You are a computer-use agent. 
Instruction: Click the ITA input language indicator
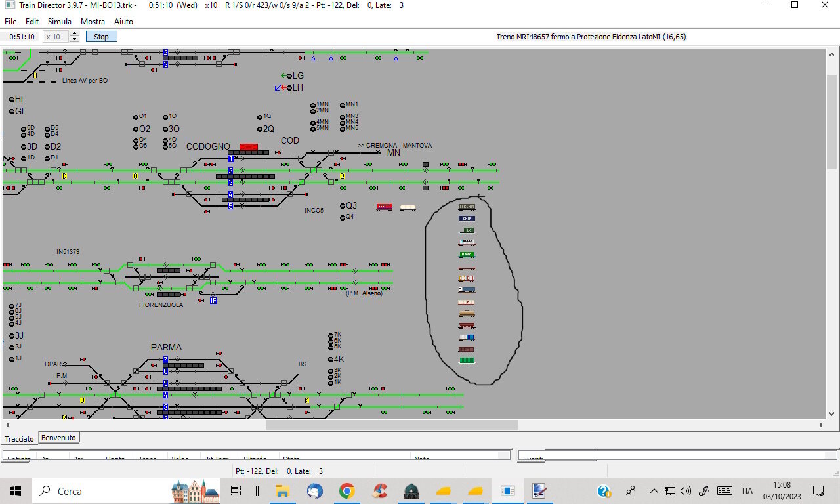(747, 491)
